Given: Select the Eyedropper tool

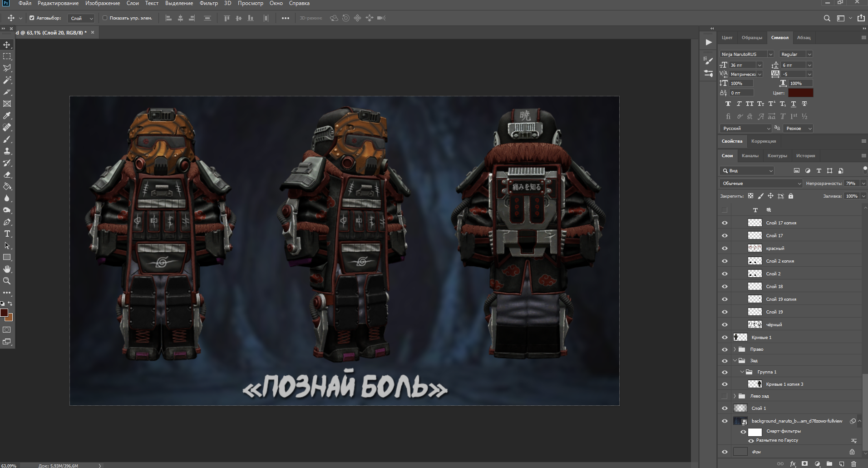Looking at the screenshot, I should pyautogui.click(x=7, y=115).
